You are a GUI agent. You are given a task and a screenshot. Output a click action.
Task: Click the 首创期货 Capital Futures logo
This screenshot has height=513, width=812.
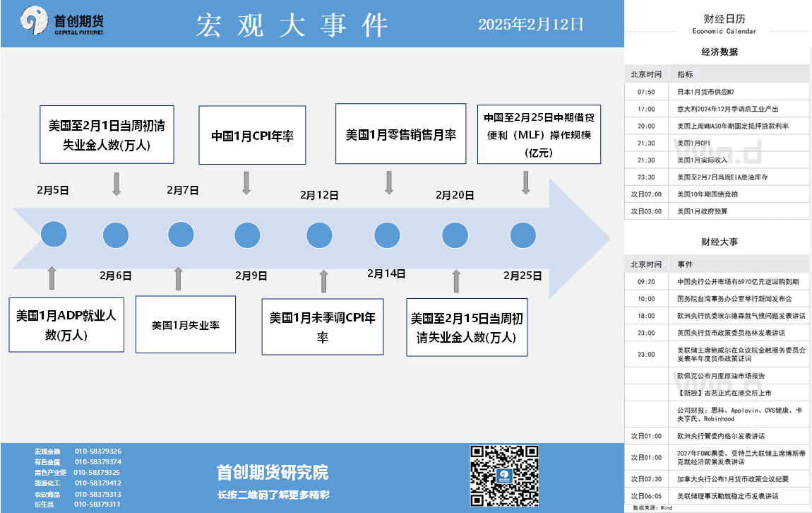pyautogui.click(x=61, y=20)
